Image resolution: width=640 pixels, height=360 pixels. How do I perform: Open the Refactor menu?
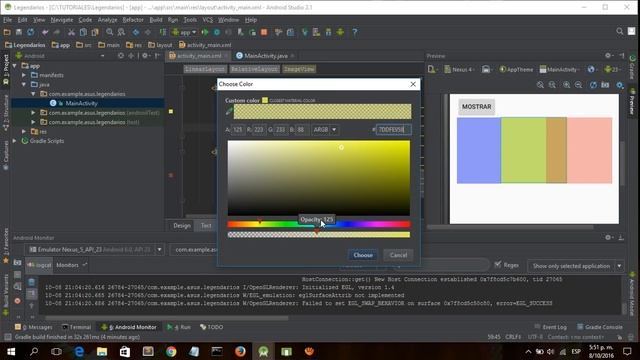tap(133, 20)
